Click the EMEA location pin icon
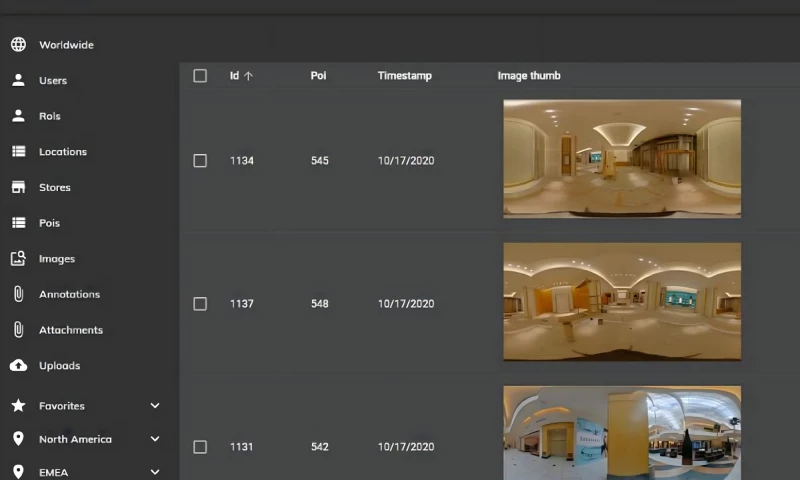Screen dimensions: 800x480 pos(18,472)
